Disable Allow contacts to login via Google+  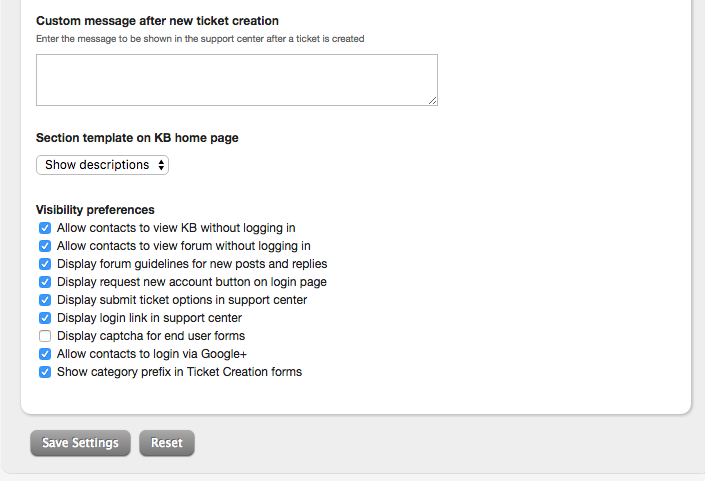click(x=45, y=354)
